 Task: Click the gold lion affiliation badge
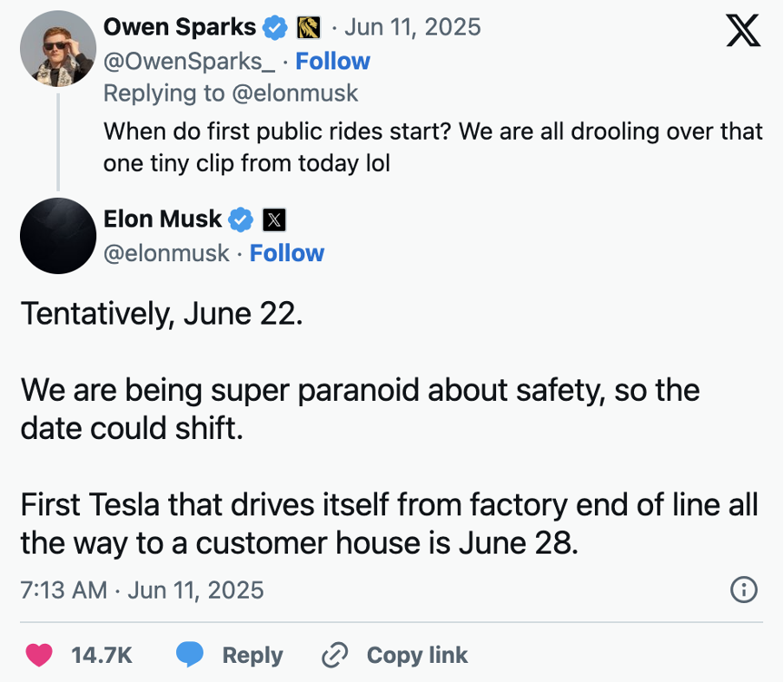[x=309, y=28]
